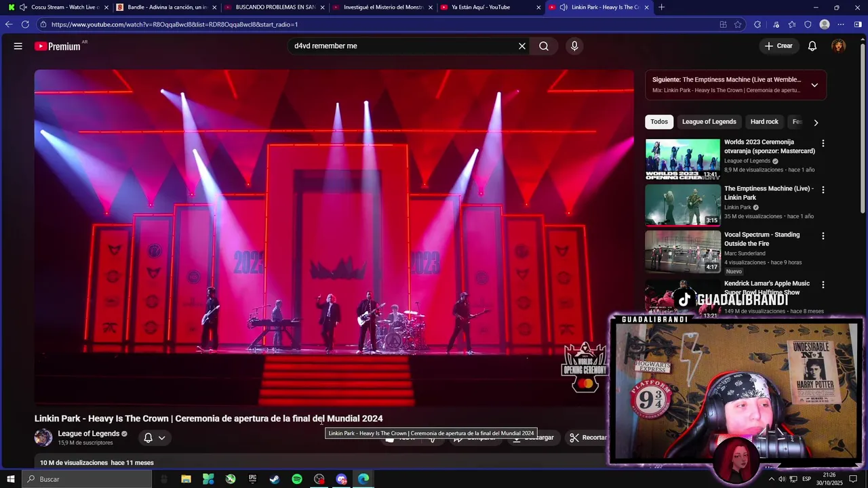Open the volume icon in system tray

pyautogui.click(x=782, y=479)
